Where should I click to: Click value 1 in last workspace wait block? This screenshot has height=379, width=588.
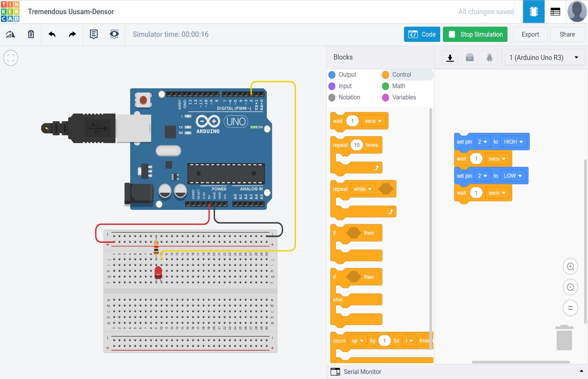click(x=476, y=193)
